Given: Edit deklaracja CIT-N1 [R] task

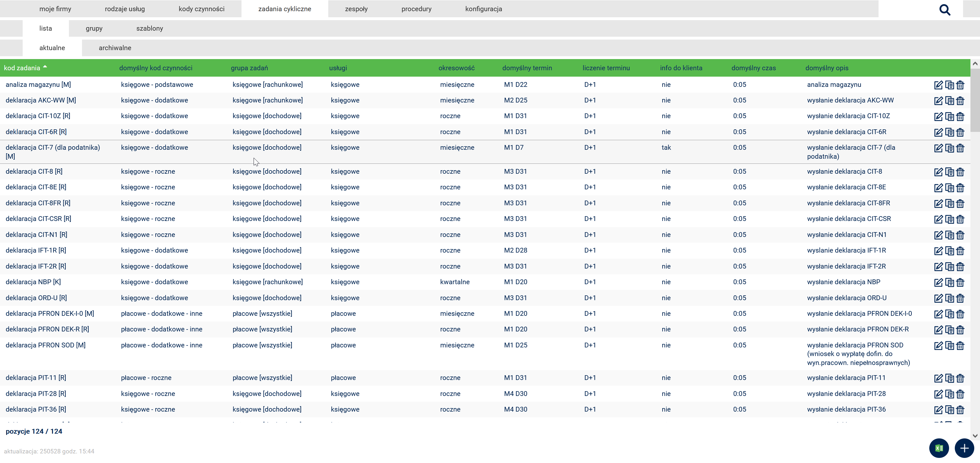Looking at the screenshot, I should [x=938, y=235].
